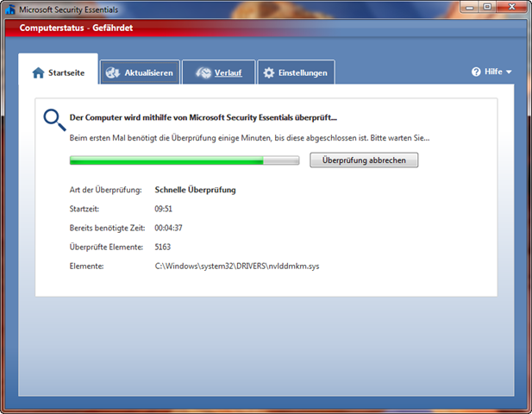
Task: Select the Startseite tab label
Action: click(x=66, y=73)
